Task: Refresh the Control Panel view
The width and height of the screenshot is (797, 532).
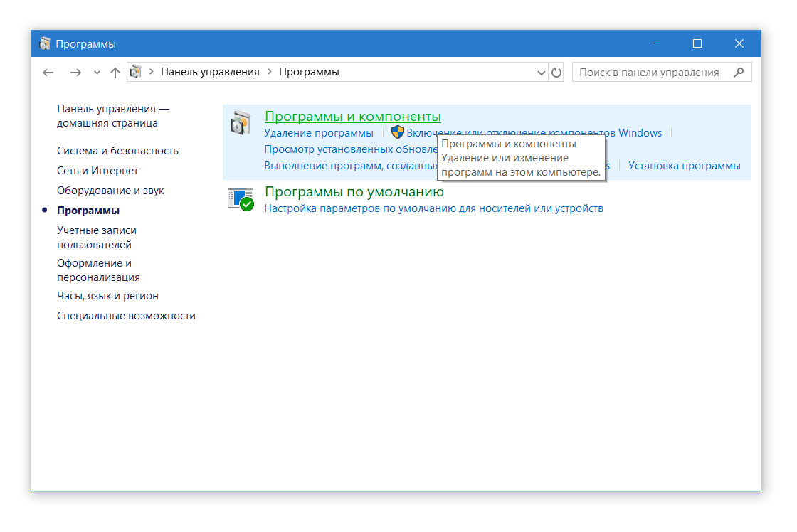Action: pos(556,73)
